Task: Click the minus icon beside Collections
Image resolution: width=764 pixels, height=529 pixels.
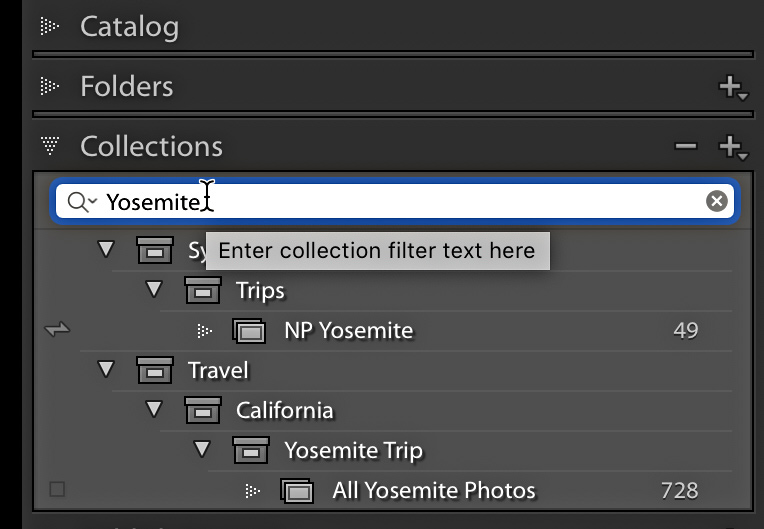Action: pyautogui.click(x=685, y=147)
